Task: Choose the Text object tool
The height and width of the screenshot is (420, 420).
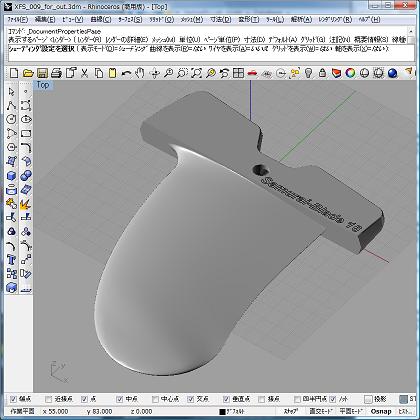Action: 11,259
